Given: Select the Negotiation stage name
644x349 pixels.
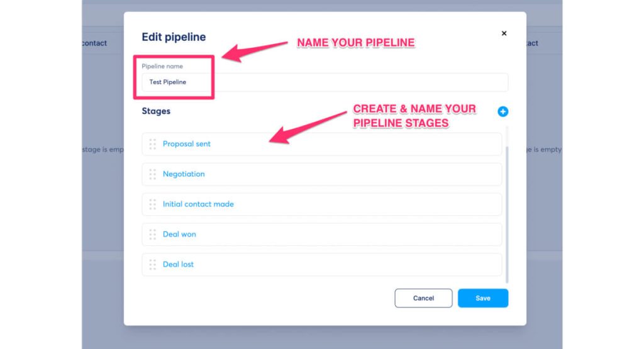Looking at the screenshot, I should [x=184, y=174].
